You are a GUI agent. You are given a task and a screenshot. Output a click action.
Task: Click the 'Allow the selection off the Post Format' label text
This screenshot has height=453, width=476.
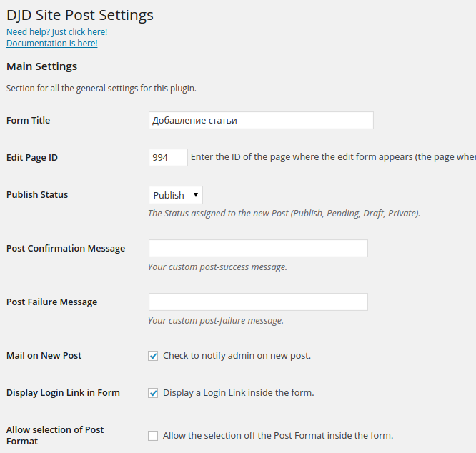coord(277,436)
